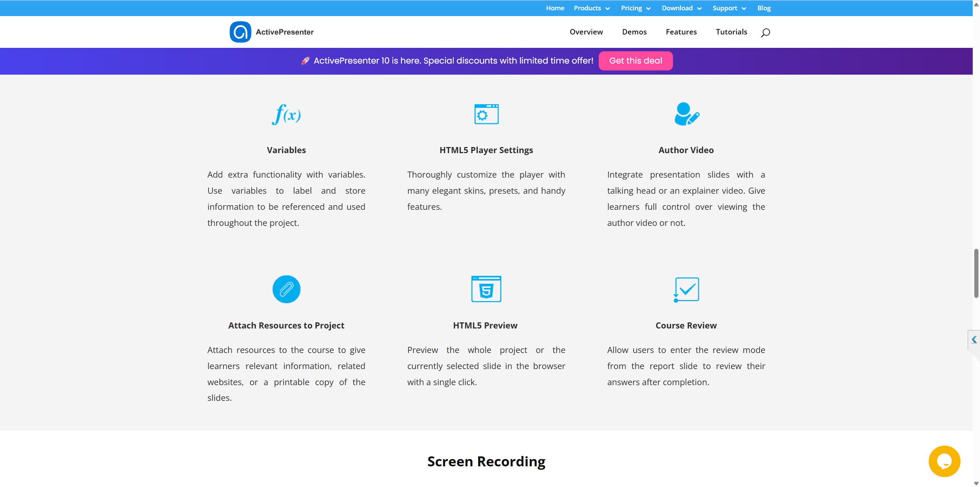Click the Course Review checkmark icon
Viewport: 980px width, 487px height.
point(686,289)
